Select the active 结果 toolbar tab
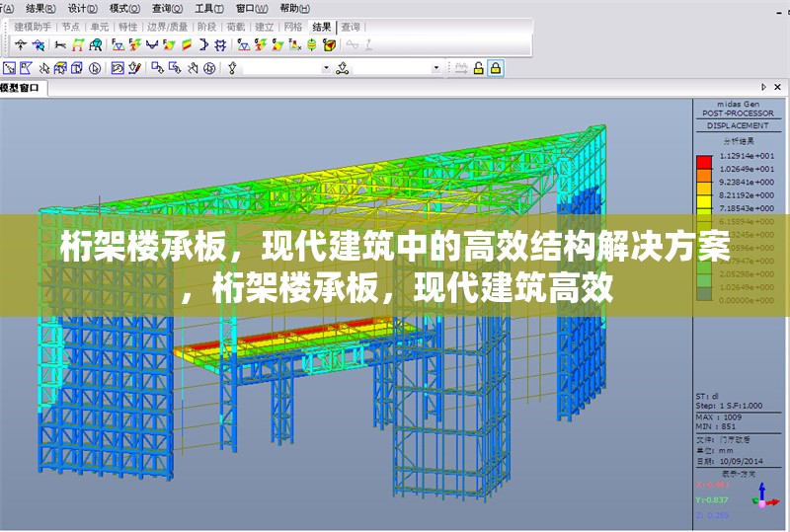790x532 pixels. (322, 27)
